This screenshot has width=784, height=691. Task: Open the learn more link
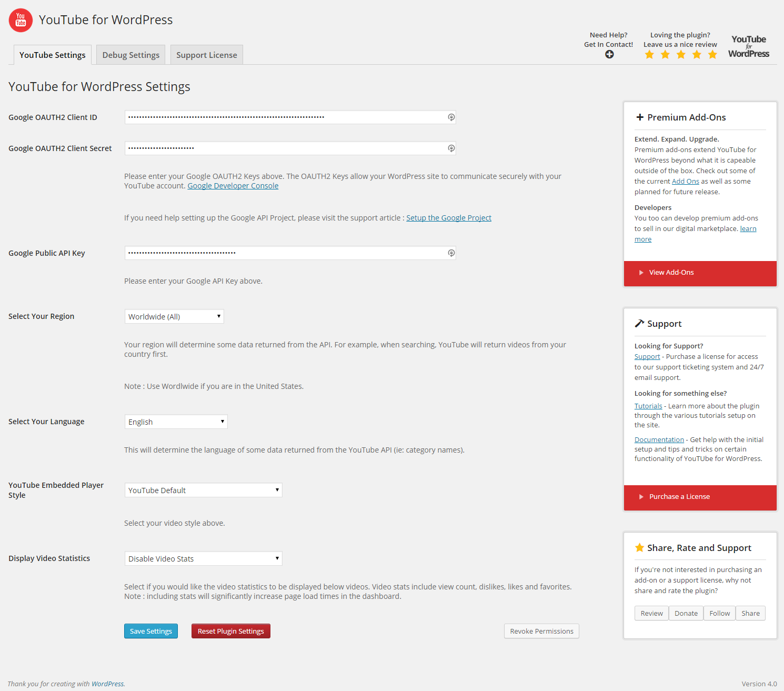[748, 228]
